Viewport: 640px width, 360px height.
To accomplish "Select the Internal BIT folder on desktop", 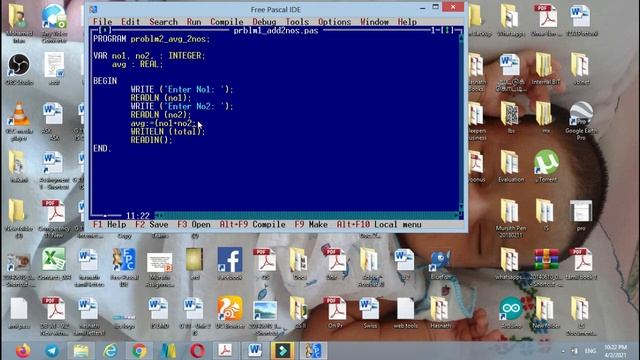I will click(545, 69).
